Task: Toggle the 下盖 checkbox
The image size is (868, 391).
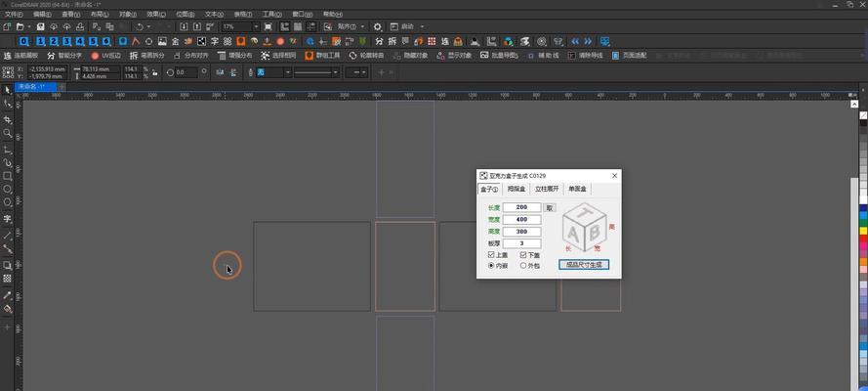Action: click(x=523, y=255)
